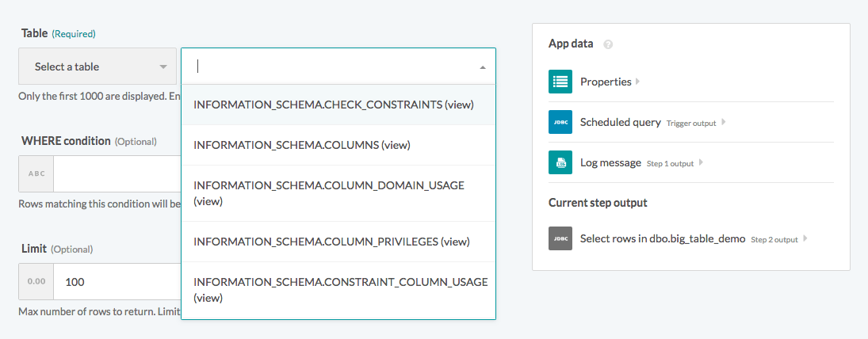Expand the Log message step 1 output
Image resolution: width=868 pixels, height=339 pixels.
click(x=701, y=163)
